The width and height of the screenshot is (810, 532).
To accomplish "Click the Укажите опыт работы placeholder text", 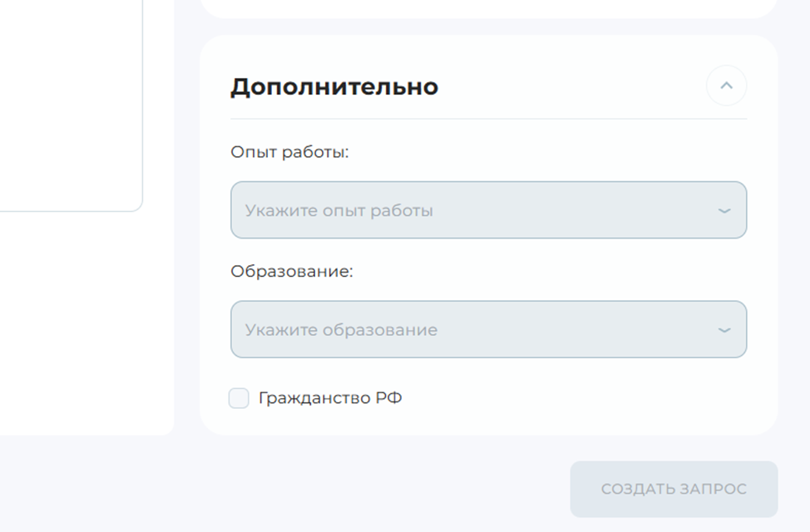I will (x=338, y=211).
